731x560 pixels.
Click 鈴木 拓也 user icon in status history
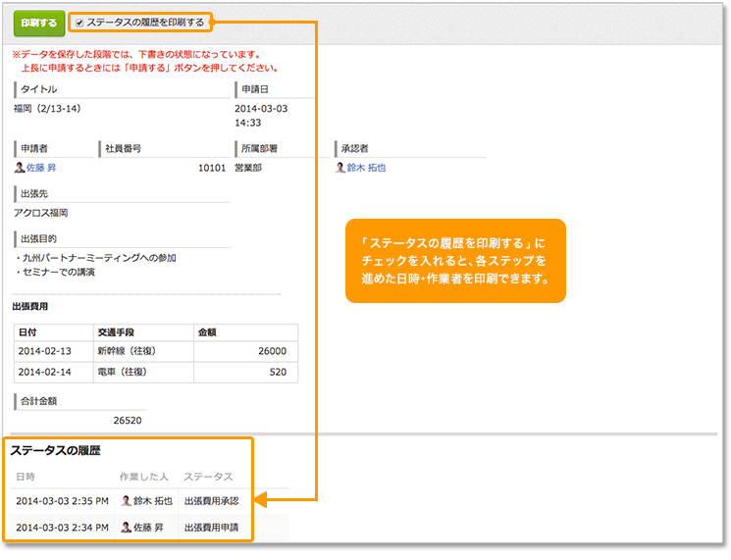tap(126, 500)
